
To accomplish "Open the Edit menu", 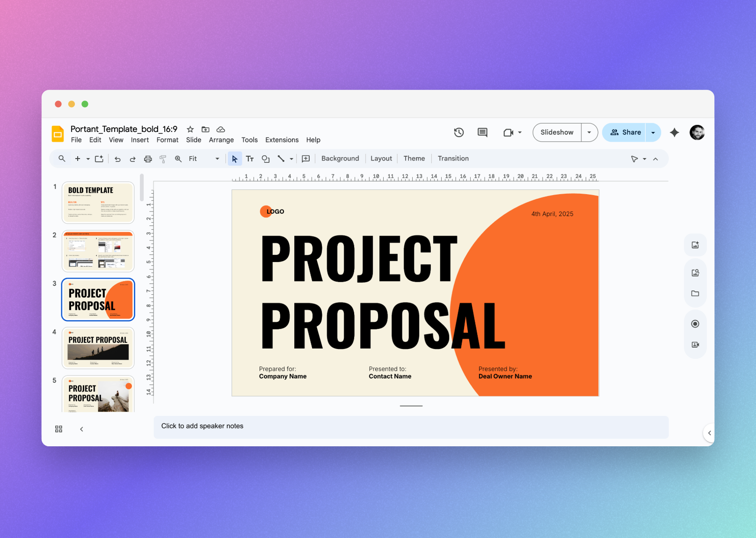I will pos(95,140).
